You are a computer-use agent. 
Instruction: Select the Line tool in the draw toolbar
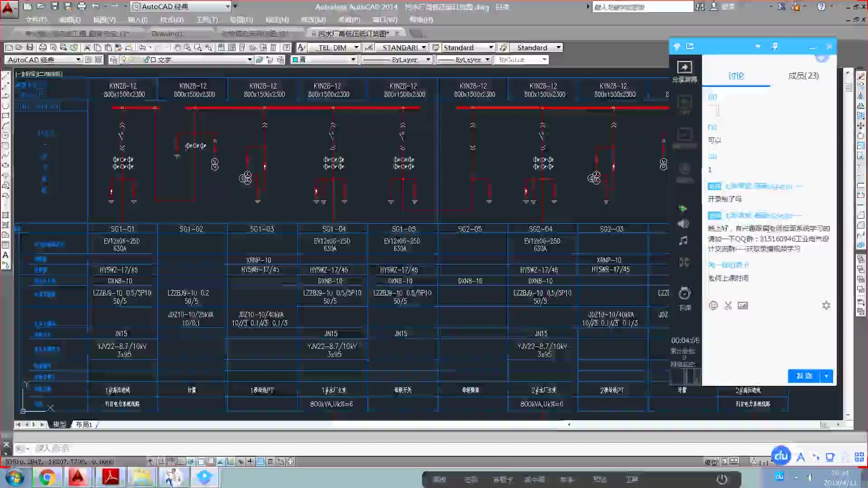(x=5, y=76)
